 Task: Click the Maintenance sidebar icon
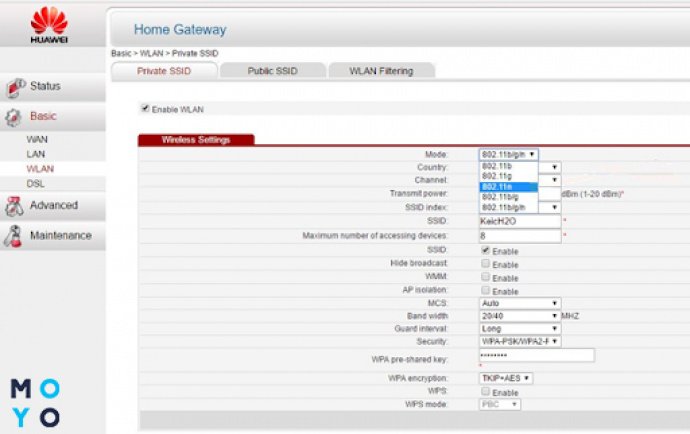(x=13, y=236)
